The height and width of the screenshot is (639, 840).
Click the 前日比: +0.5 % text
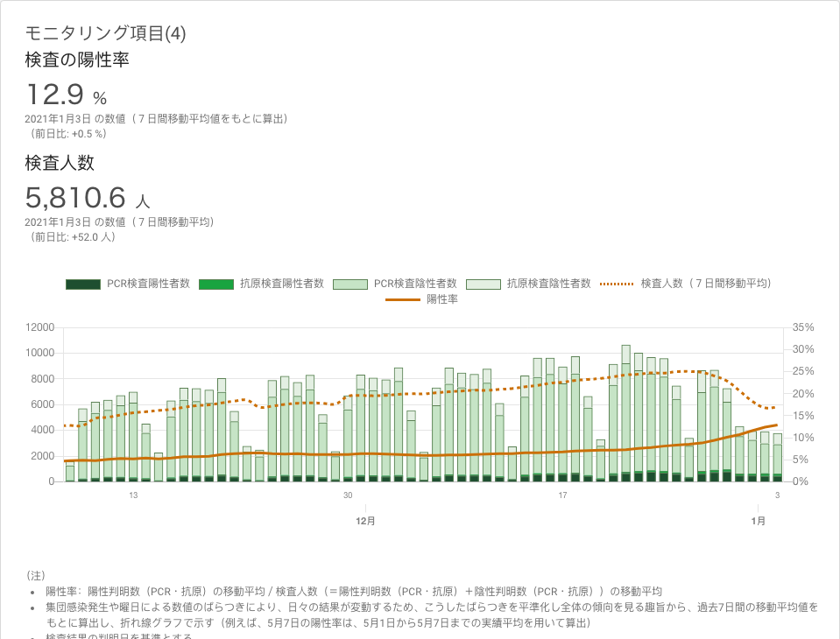tap(67, 134)
